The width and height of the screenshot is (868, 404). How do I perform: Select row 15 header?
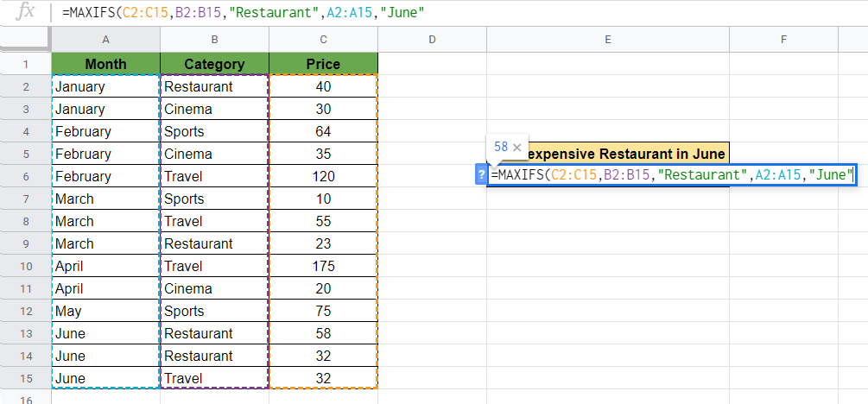(25, 379)
